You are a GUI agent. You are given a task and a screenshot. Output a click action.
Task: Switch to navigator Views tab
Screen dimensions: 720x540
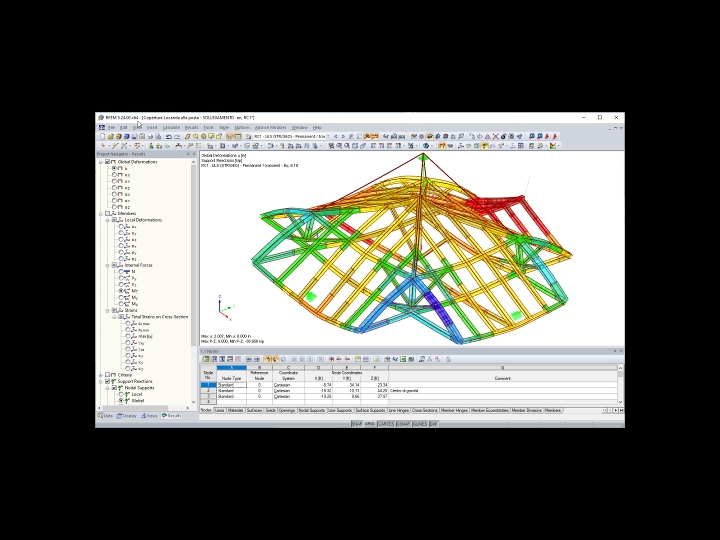(x=149, y=416)
